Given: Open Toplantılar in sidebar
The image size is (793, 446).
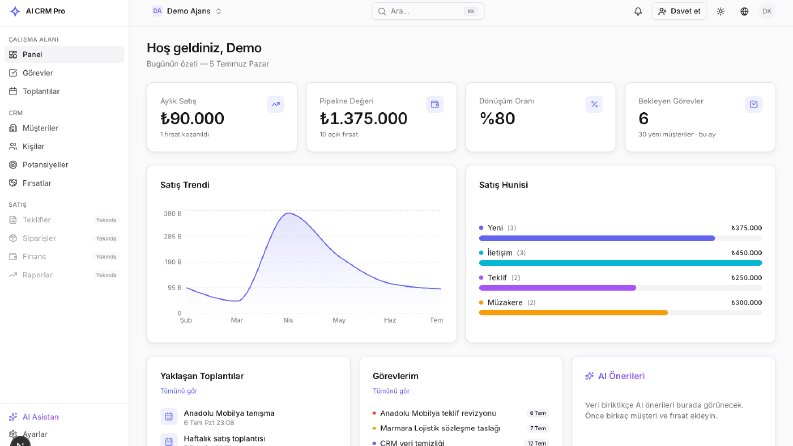Looking at the screenshot, I should [64, 91].
